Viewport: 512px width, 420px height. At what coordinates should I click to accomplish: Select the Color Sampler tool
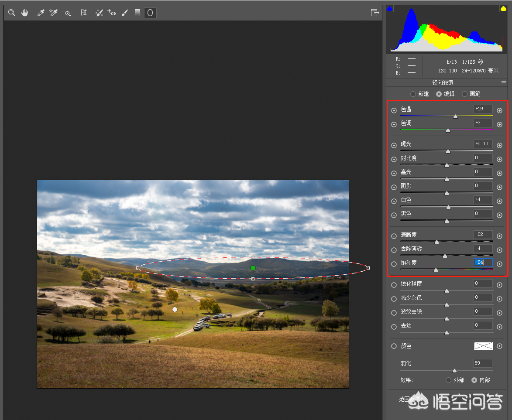click(x=53, y=13)
